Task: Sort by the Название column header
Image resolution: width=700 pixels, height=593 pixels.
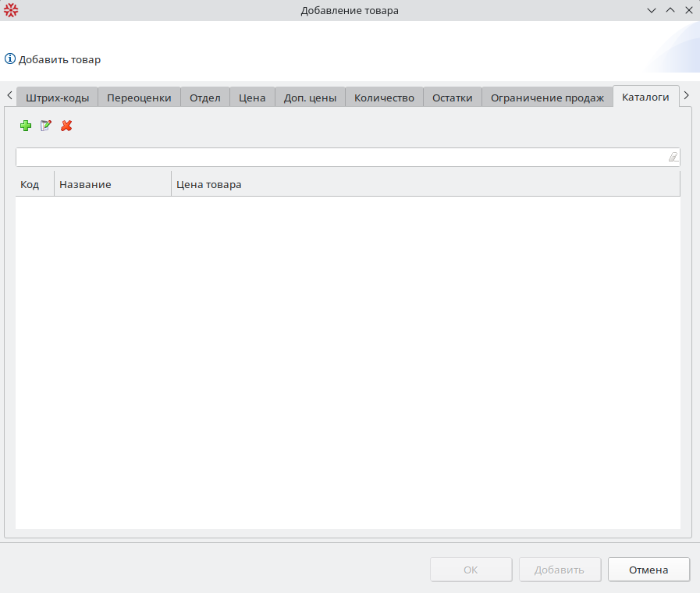Action: pyautogui.click(x=112, y=185)
